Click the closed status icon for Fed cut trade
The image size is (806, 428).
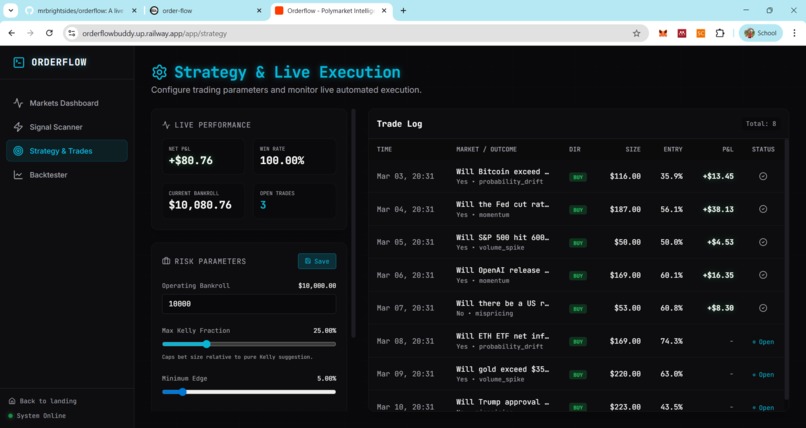click(x=763, y=209)
